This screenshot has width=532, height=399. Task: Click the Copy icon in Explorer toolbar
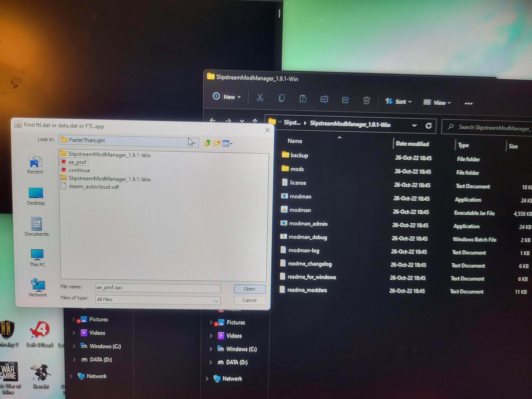[281, 98]
